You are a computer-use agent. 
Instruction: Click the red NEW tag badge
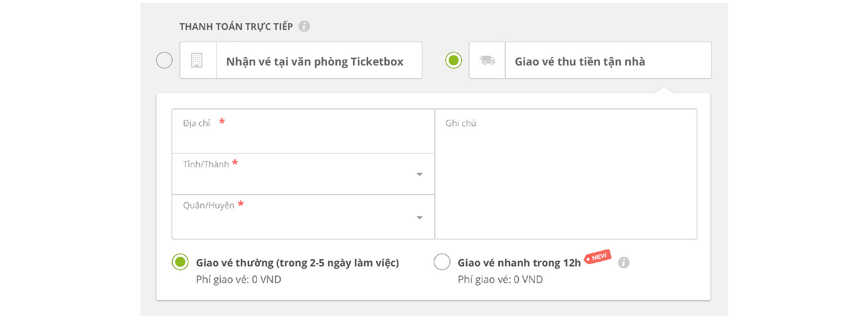click(598, 257)
